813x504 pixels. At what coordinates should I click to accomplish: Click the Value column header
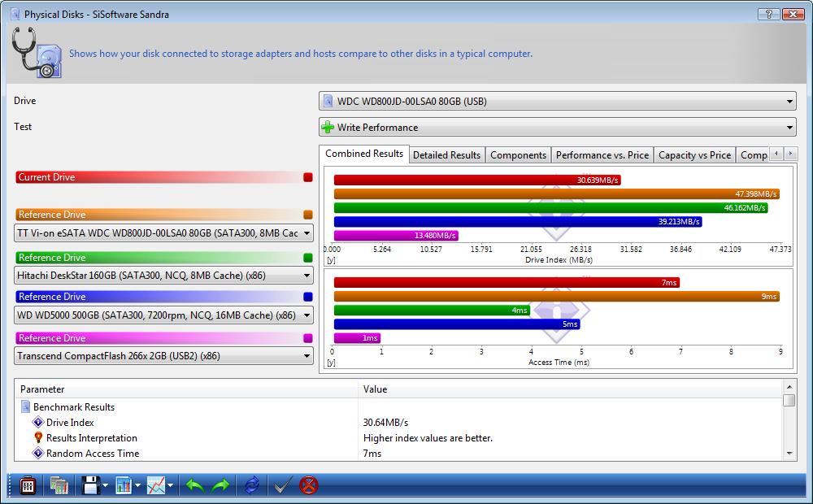click(570, 389)
